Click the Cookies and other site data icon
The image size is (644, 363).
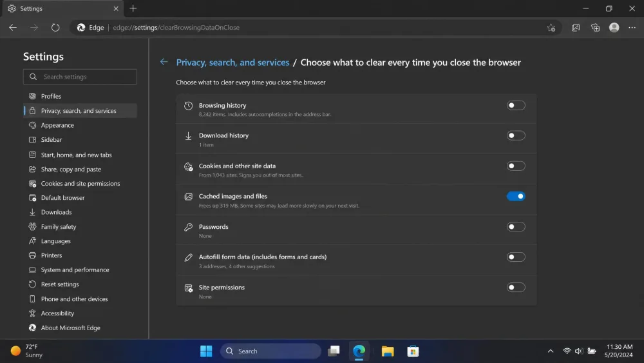click(x=188, y=166)
